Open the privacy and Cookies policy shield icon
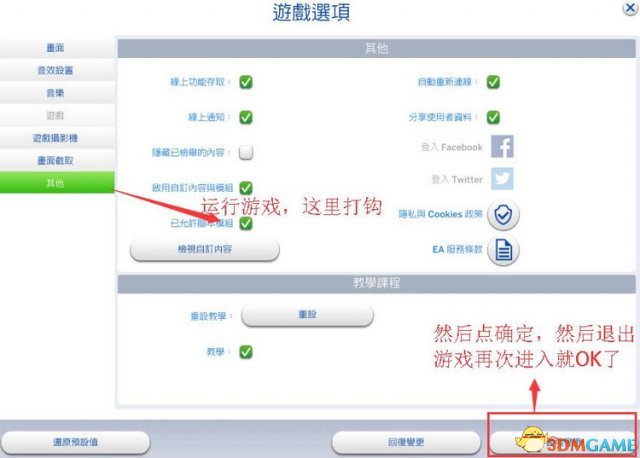 (x=503, y=215)
